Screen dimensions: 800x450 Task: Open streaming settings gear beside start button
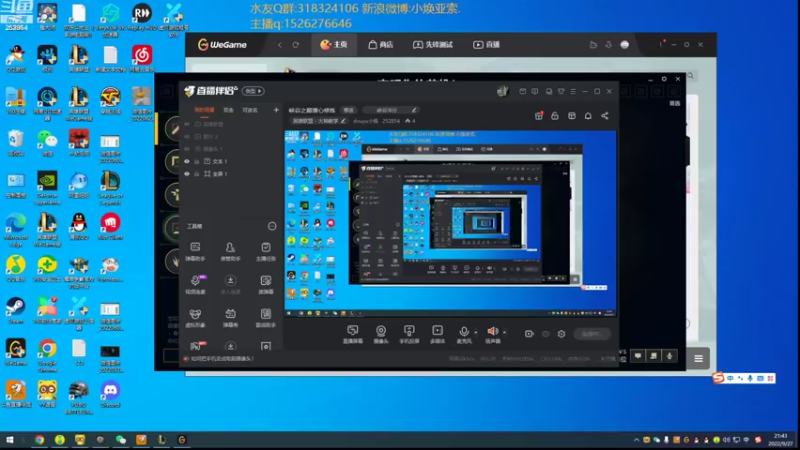pos(561,334)
